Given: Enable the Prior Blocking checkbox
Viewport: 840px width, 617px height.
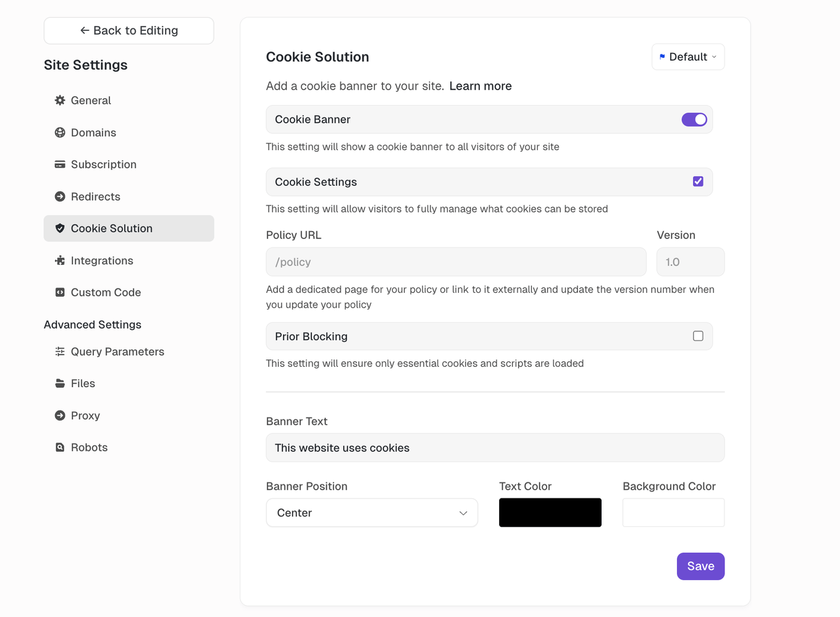Looking at the screenshot, I should tap(698, 336).
